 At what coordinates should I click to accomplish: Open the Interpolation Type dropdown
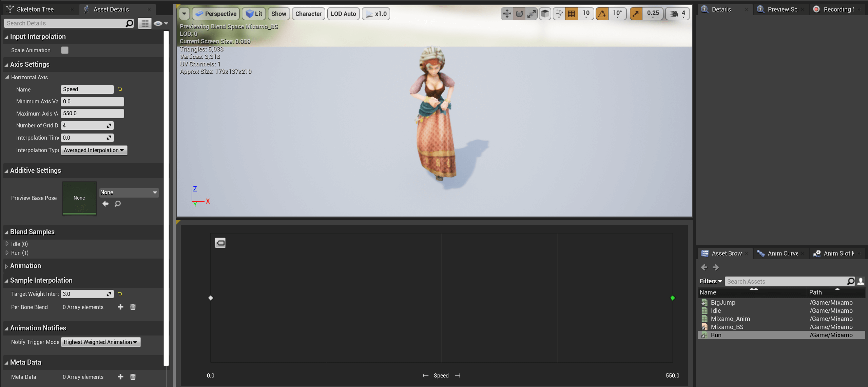pos(94,150)
